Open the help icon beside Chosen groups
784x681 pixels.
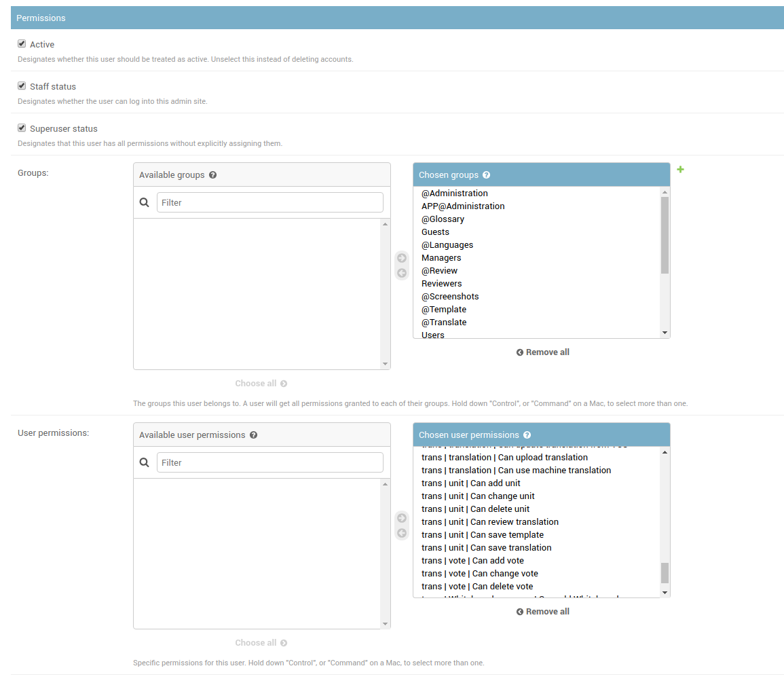[x=486, y=174]
